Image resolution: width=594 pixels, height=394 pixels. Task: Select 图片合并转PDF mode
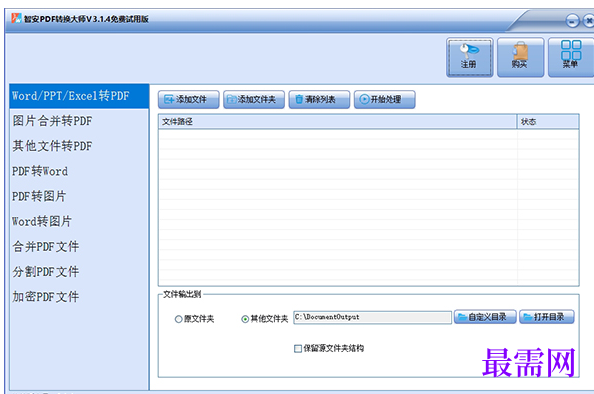pos(79,121)
